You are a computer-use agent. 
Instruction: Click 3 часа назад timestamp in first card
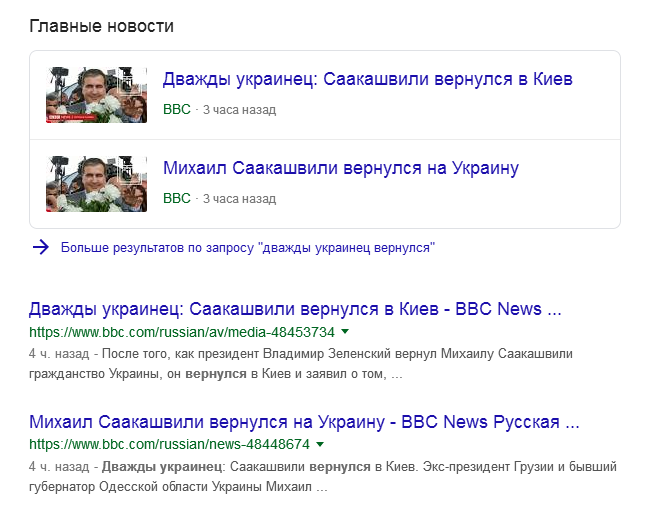point(239,110)
